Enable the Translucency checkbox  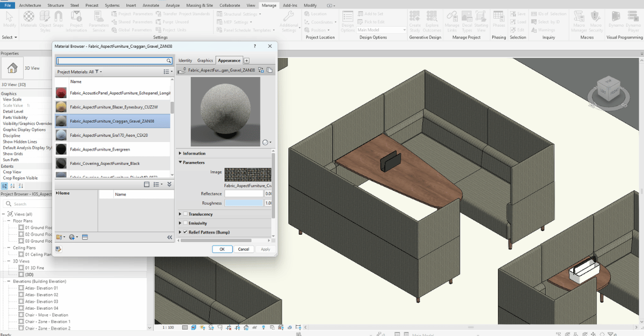[x=185, y=214]
